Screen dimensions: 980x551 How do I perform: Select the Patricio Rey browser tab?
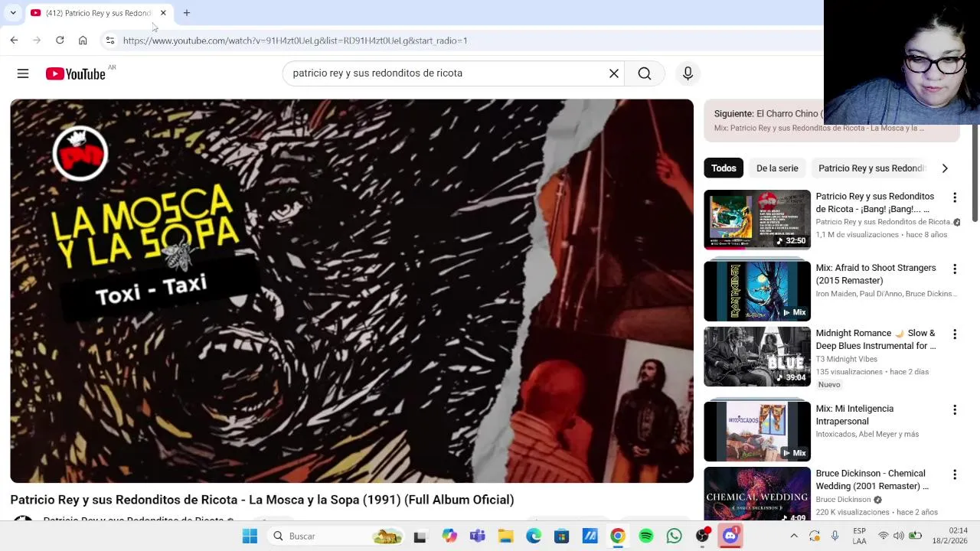pyautogui.click(x=98, y=13)
